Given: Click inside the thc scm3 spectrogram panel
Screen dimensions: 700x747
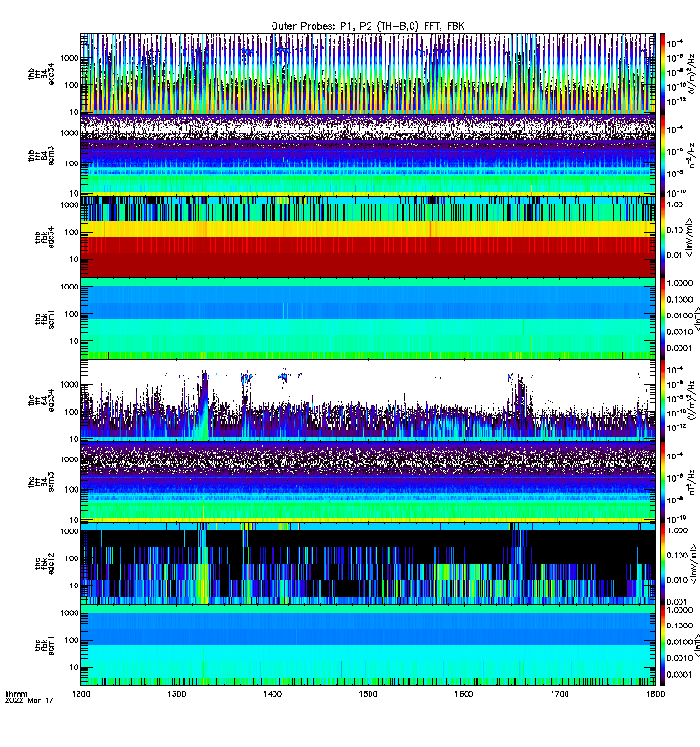Looking at the screenshot, I should [368, 482].
